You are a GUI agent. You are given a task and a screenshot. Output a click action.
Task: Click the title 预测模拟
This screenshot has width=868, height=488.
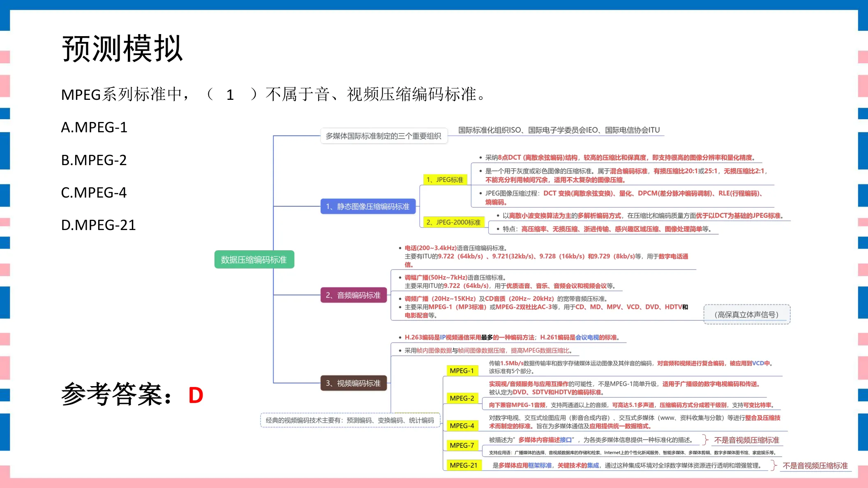pos(122,48)
